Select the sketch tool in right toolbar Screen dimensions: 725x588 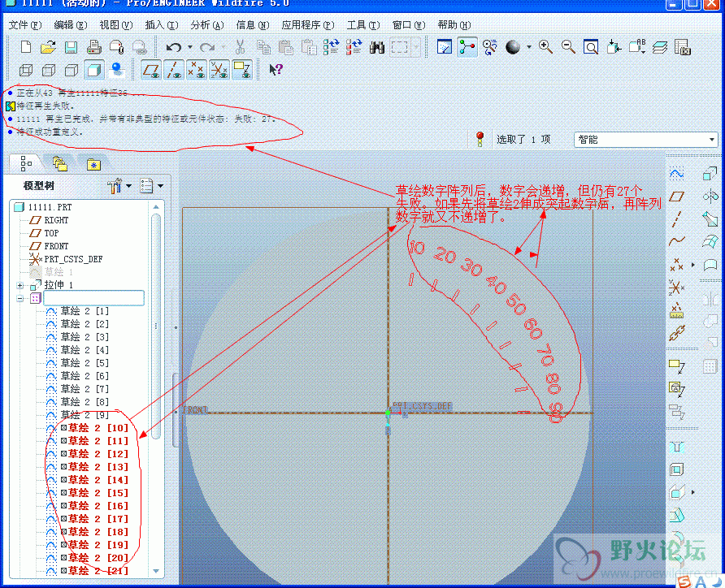(x=676, y=174)
